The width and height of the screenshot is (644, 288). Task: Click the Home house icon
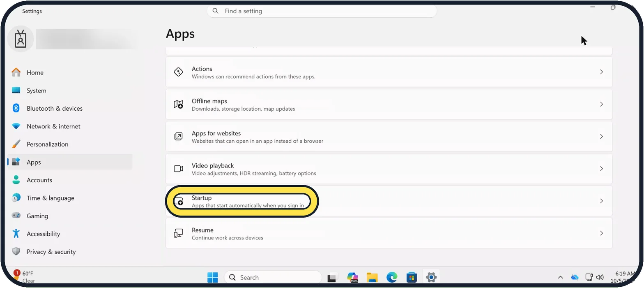coord(16,72)
